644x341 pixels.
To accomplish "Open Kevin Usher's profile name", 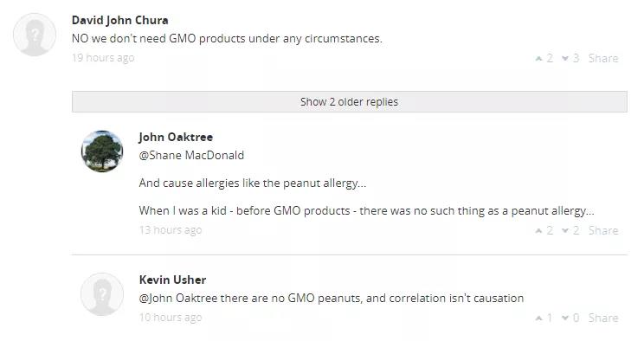I will [172, 280].
